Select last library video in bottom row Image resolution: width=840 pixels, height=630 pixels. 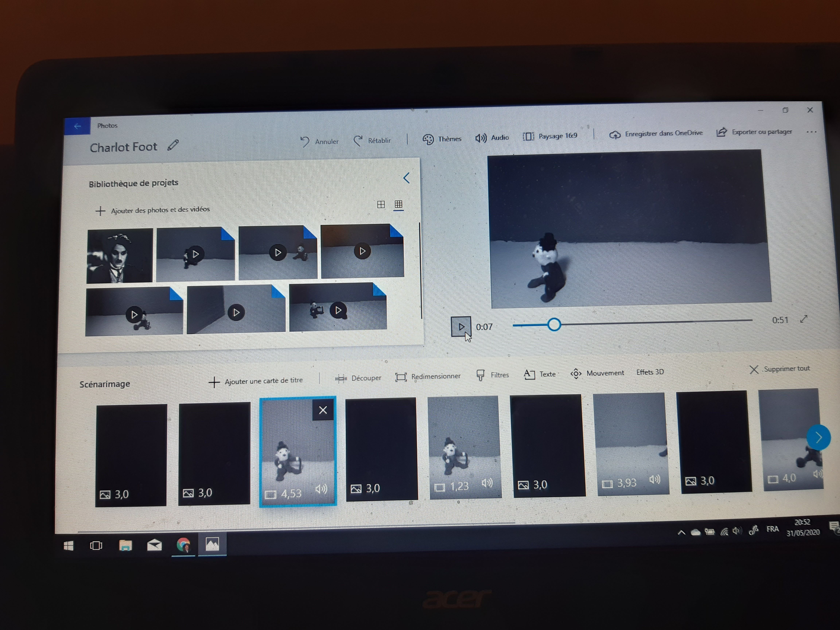point(338,307)
